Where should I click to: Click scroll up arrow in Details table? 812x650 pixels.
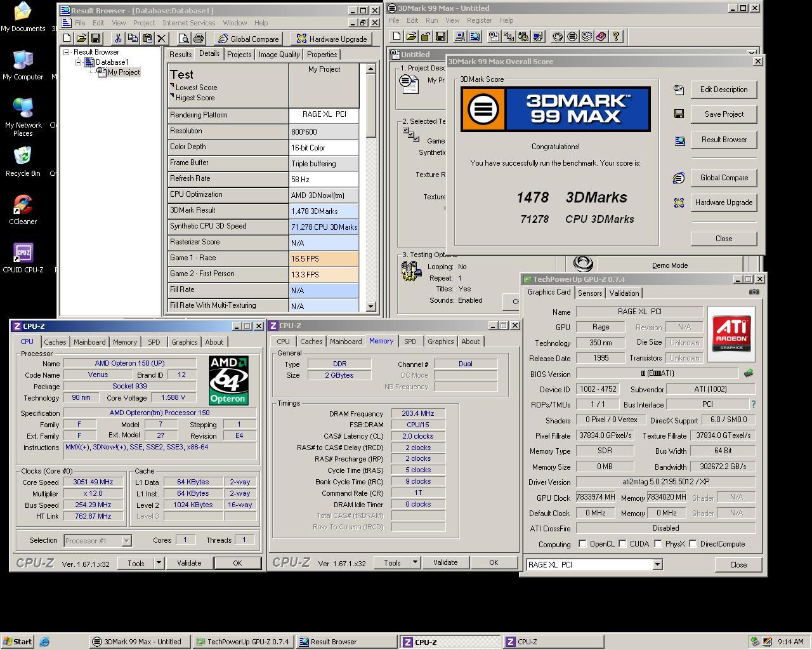371,69
